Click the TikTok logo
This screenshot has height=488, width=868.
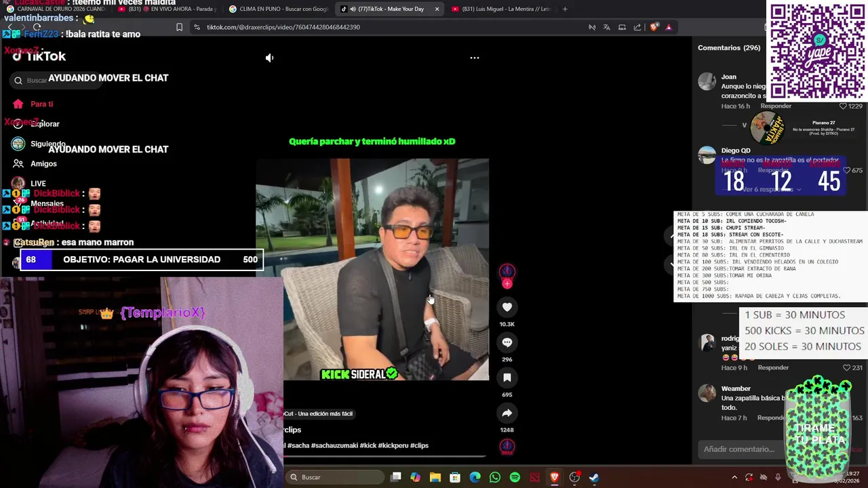[x=39, y=56]
